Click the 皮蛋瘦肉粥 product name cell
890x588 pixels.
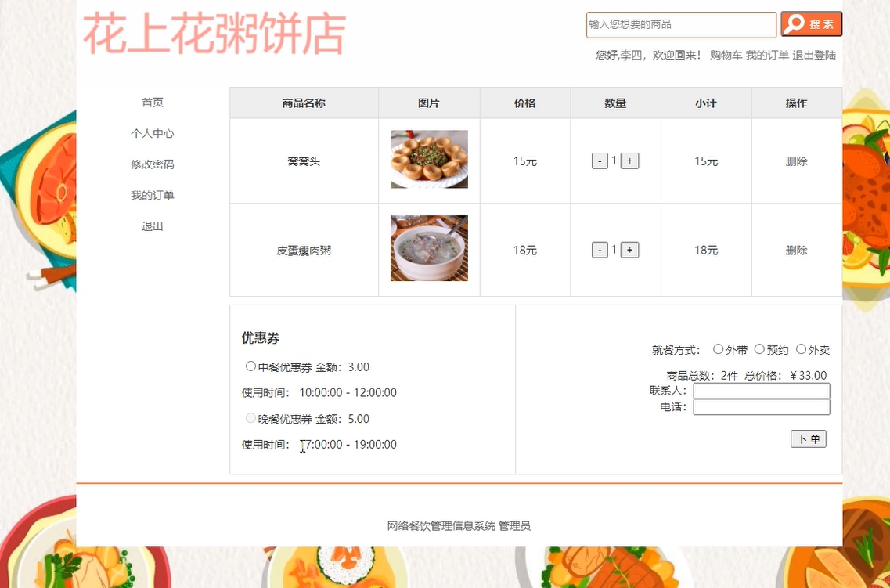coord(304,251)
